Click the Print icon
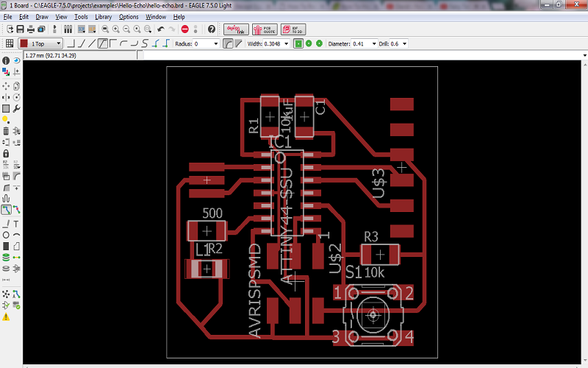Screen dimensions: 588x368 tap(31, 29)
